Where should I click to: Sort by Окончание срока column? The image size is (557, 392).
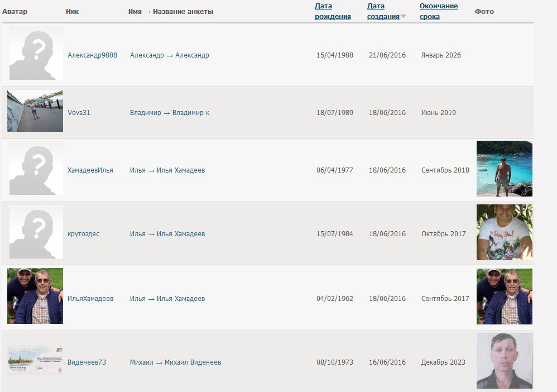click(438, 11)
